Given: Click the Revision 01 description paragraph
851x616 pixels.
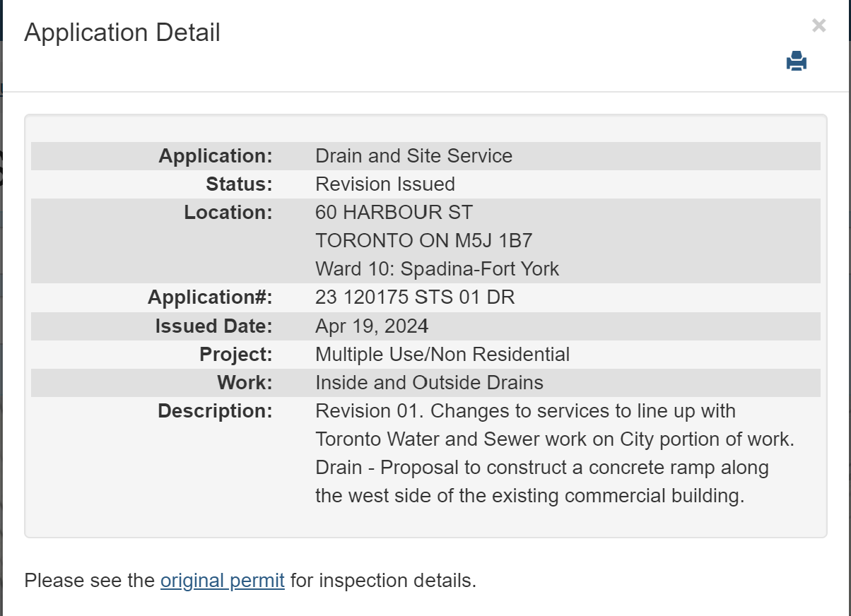Looking at the screenshot, I should [x=555, y=454].
